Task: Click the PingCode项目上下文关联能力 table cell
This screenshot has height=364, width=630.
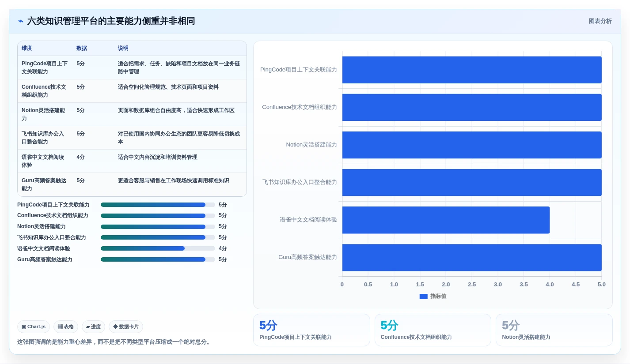Action: pyautogui.click(x=45, y=68)
